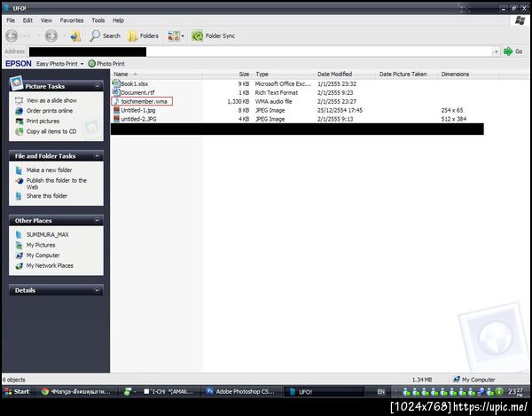Click the UFO! taskbar button
The height and width of the screenshot is (416, 532).
[325, 392]
